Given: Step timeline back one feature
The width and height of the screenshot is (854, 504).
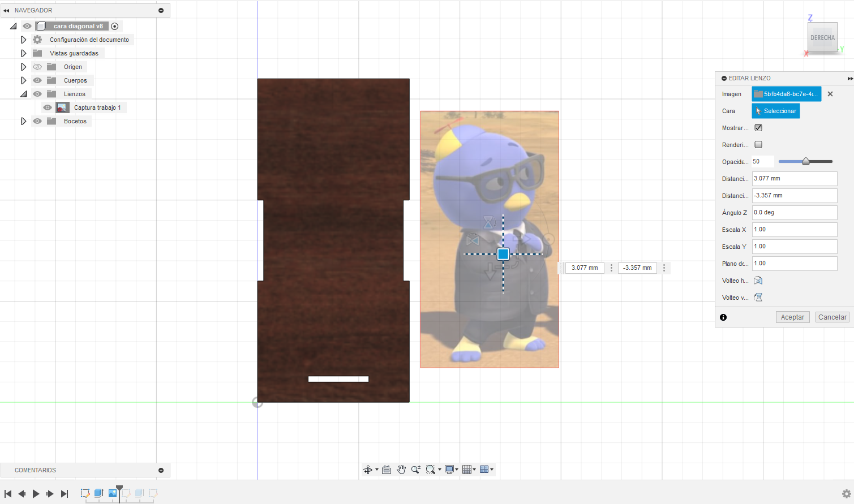Looking at the screenshot, I should [x=22, y=494].
